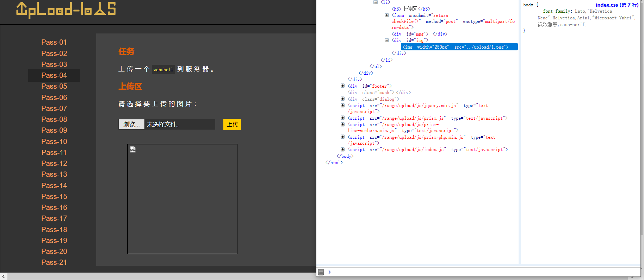The height and width of the screenshot is (280, 644).
Task: Click the broken image icon in preview box
Action: click(133, 149)
